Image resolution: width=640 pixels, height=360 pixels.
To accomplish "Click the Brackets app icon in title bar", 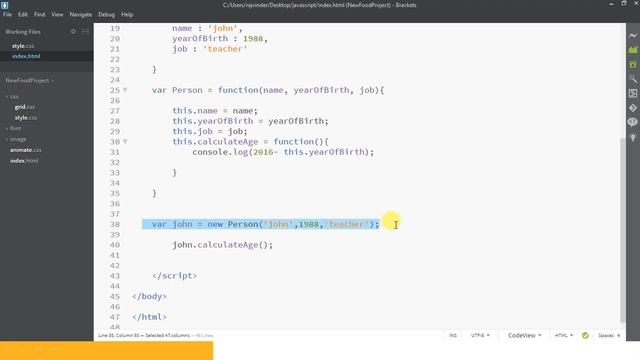I will point(4,5).
